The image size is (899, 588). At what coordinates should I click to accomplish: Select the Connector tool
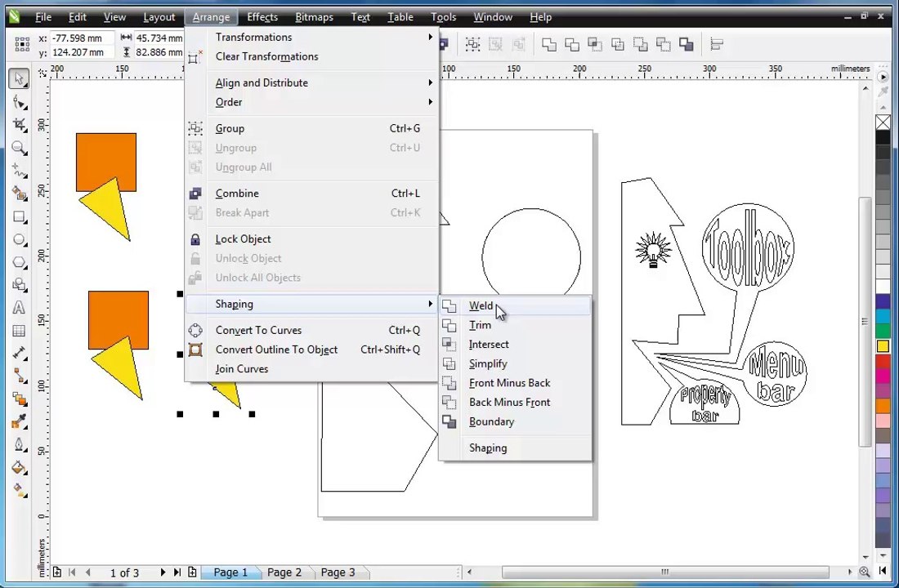click(19, 376)
